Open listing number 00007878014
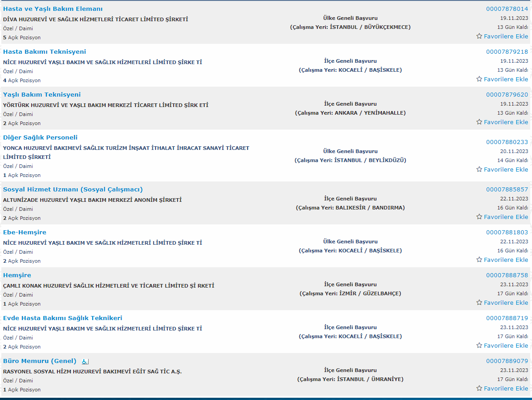Image resolution: width=532 pixels, height=400 pixels. coord(507,9)
